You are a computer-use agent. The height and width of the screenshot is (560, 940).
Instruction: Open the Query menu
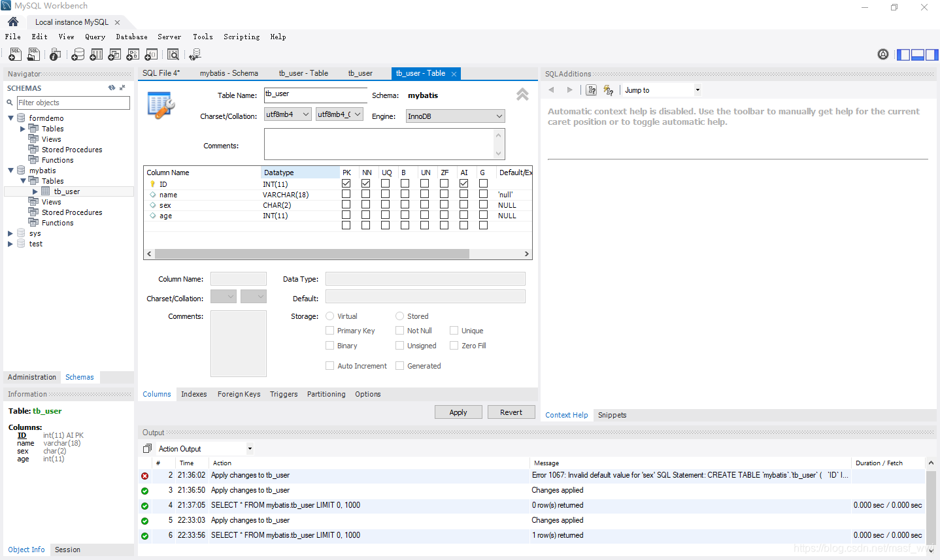coord(95,37)
